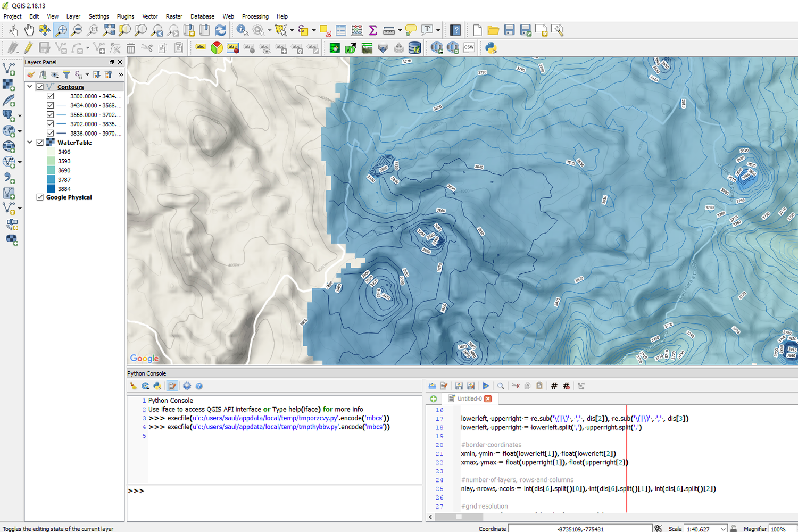Screen dimensions: 798x532
Task: Click the Help button in Python Console
Action: click(199, 386)
